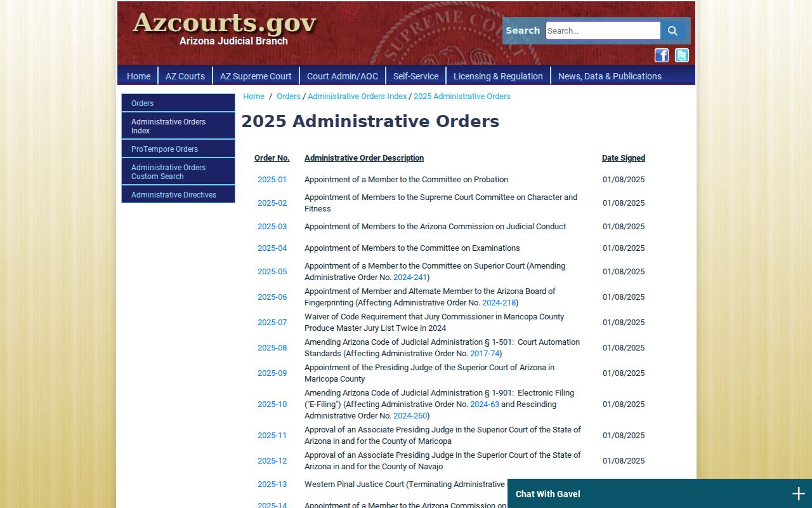This screenshot has width=812, height=508.
Task: Open order 2025-10
Action: click(x=272, y=404)
